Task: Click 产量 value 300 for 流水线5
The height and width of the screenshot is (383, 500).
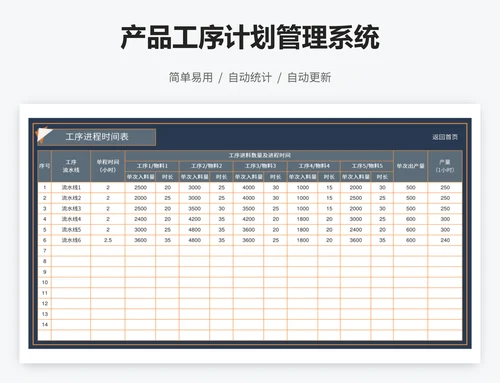Action: click(x=445, y=230)
